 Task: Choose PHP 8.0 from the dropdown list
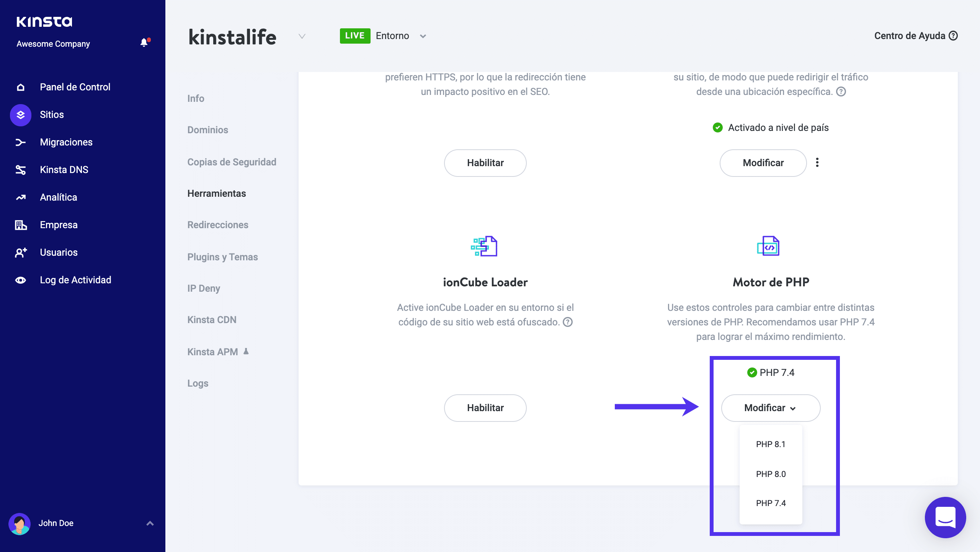771,474
